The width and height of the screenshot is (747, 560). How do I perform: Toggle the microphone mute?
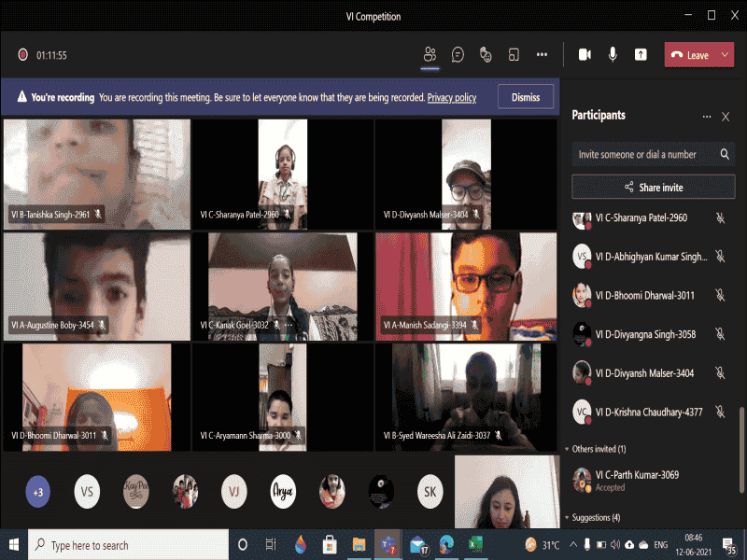pos(613,55)
